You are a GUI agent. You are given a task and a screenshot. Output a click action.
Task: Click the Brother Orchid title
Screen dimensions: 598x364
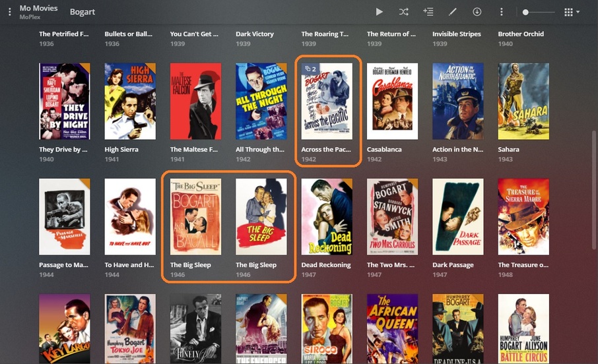pos(521,34)
